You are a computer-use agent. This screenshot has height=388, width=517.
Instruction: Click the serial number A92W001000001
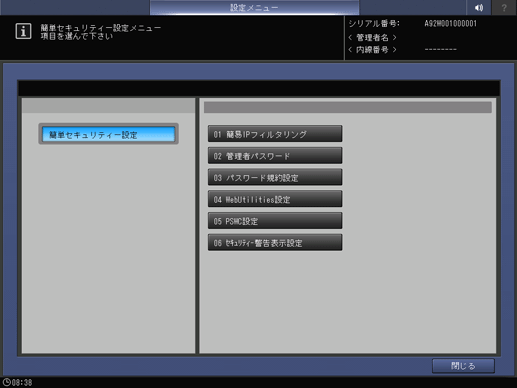coord(451,24)
